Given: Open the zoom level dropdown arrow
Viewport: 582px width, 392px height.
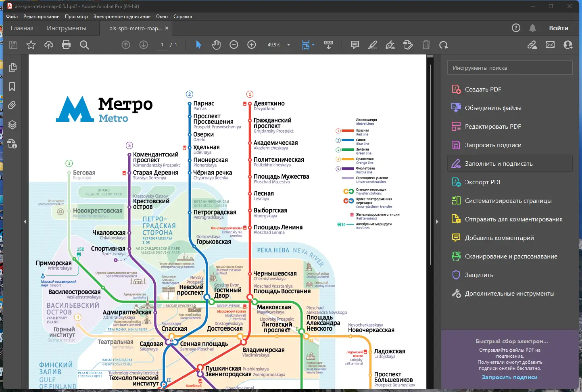Looking at the screenshot, I should (x=288, y=45).
